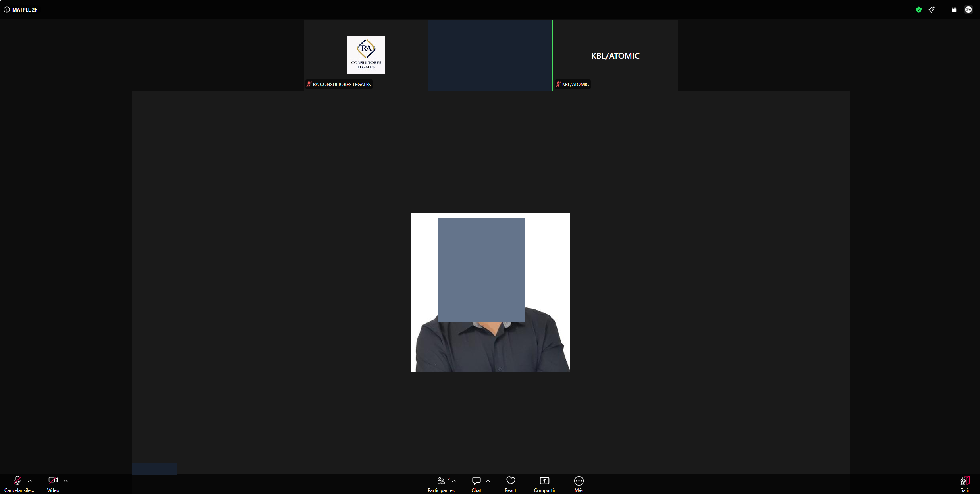Open the React heart reactions
This screenshot has height=494, width=980.
[x=511, y=484]
